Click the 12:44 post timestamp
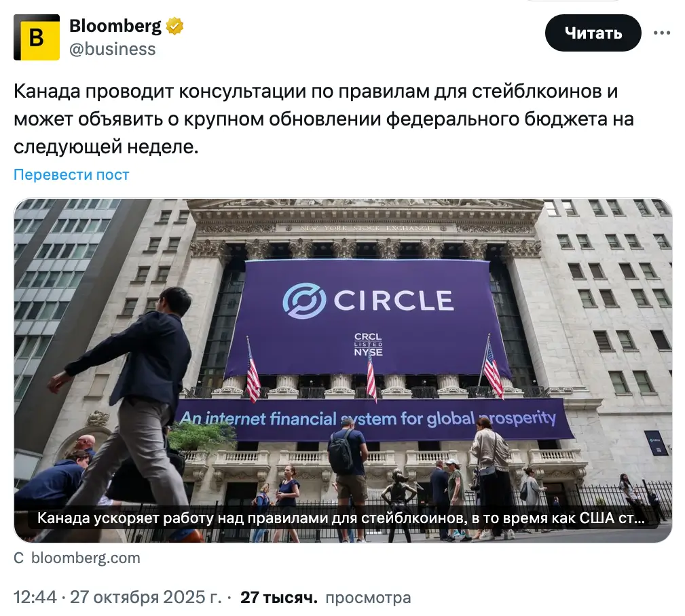Screen dimensions: 685x616 35,598
